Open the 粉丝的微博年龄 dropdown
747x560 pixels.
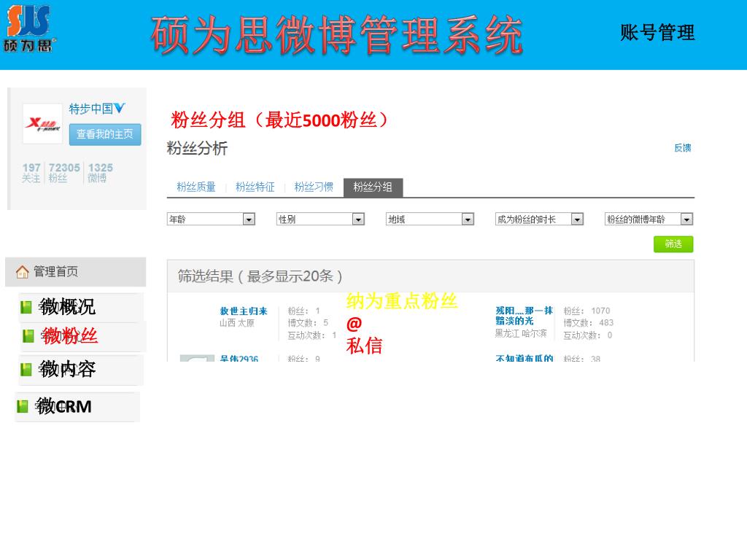(x=649, y=219)
